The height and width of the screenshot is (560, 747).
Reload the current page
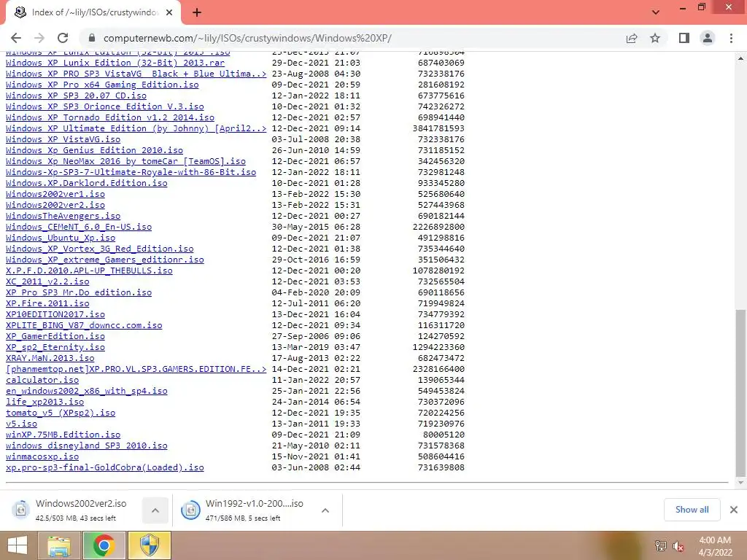(63, 38)
